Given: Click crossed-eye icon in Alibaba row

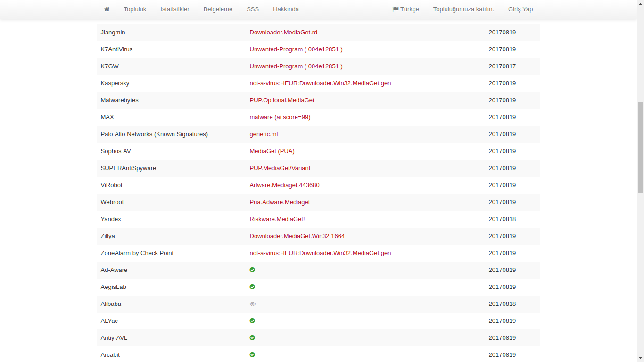Looking at the screenshot, I should [253, 304].
